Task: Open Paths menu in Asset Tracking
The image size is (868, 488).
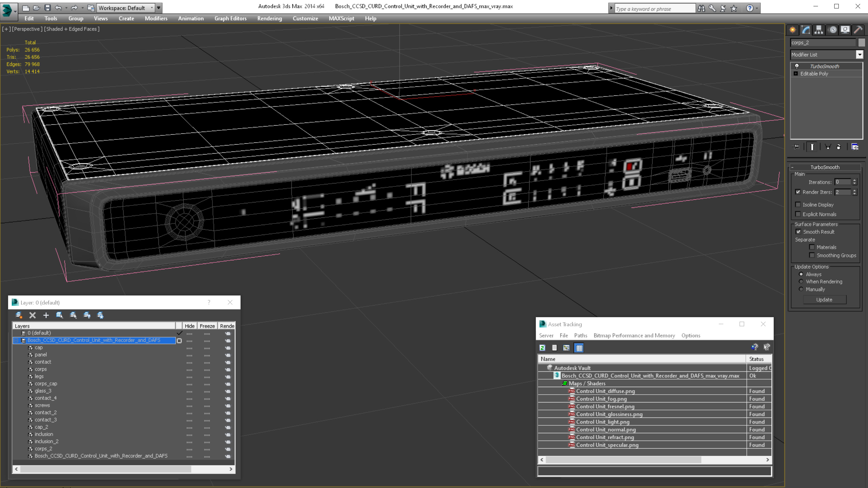Action: click(x=580, y=336)
